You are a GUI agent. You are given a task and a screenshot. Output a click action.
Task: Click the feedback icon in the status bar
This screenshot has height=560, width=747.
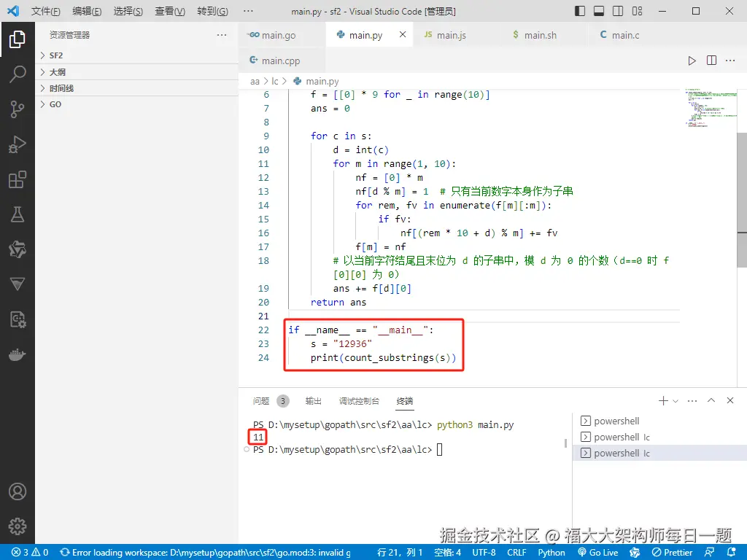point(709,553)
